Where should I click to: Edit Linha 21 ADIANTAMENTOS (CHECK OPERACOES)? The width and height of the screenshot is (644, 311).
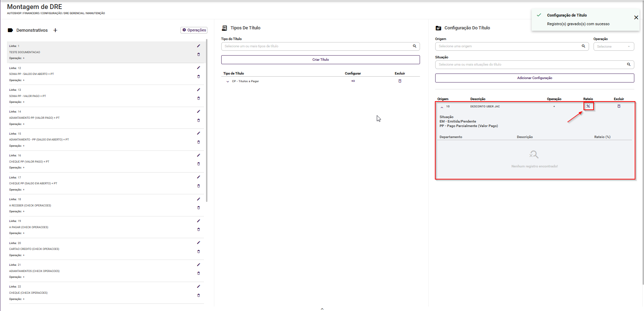coord(198,265)
